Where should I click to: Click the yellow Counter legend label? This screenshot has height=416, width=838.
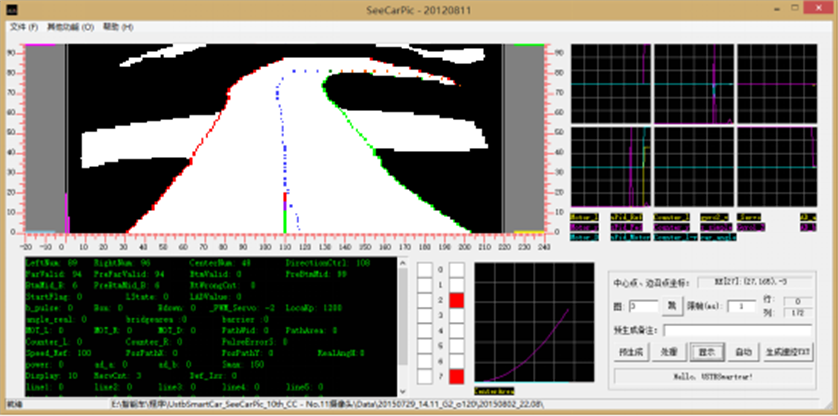pyautogui.click(x=671, y=217)
